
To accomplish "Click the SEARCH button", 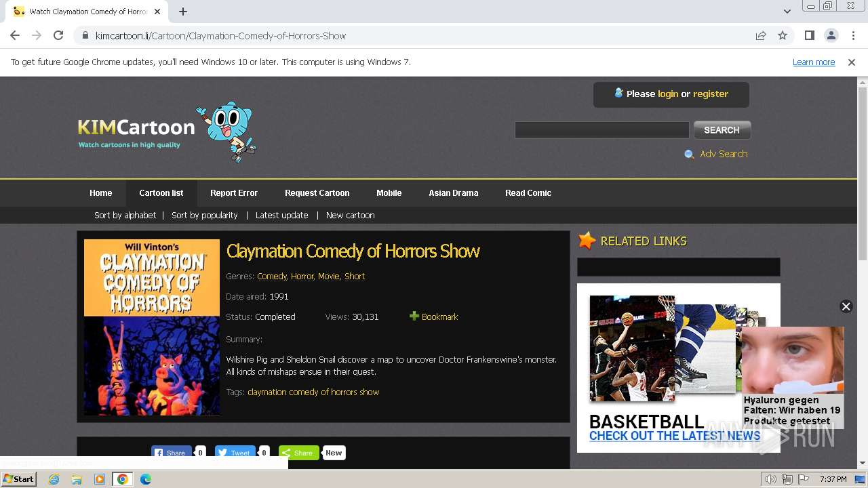I will click(x=722, y=130).
